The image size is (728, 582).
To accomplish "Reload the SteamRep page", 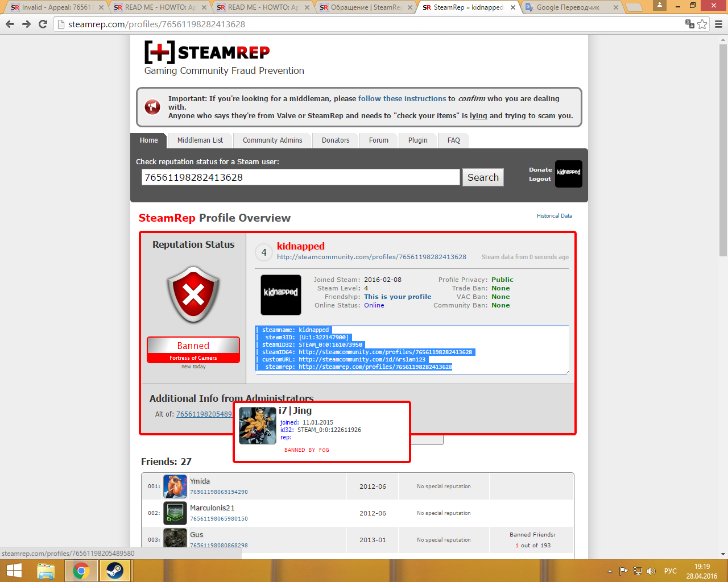I will tap(43, 24).
